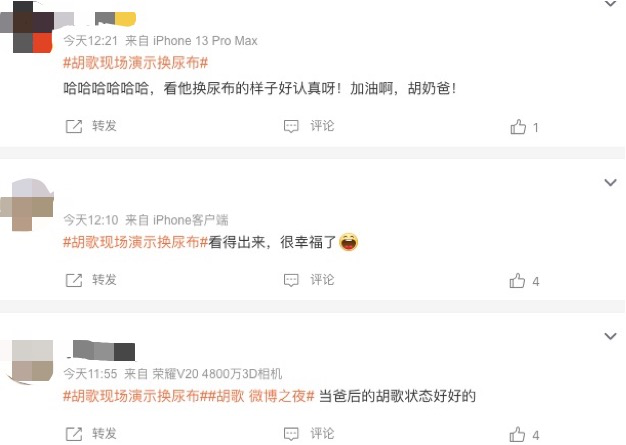Click the comment bubble icon on the 12:10 post
The height and width of the screenshot is (445, 626).
pyautogui.click(x=291, y=280)
